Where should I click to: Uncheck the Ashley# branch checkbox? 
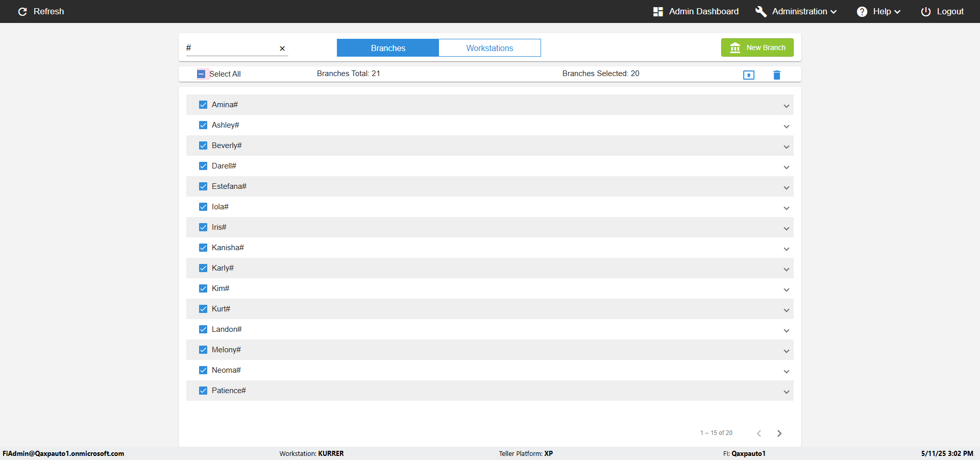pos(203,125)
